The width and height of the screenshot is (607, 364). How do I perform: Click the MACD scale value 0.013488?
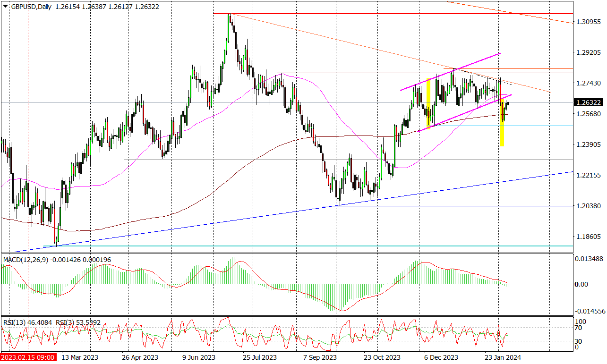point(589,260)
